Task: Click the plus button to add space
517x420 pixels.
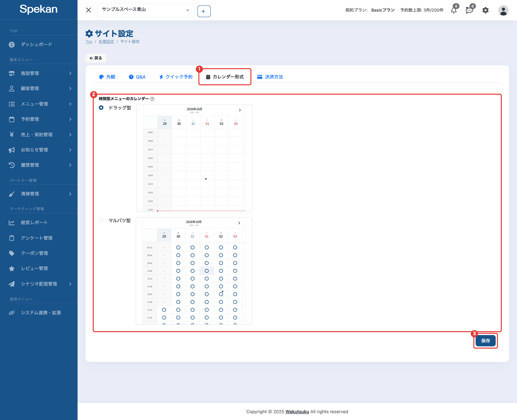Action: pos(204,11)
